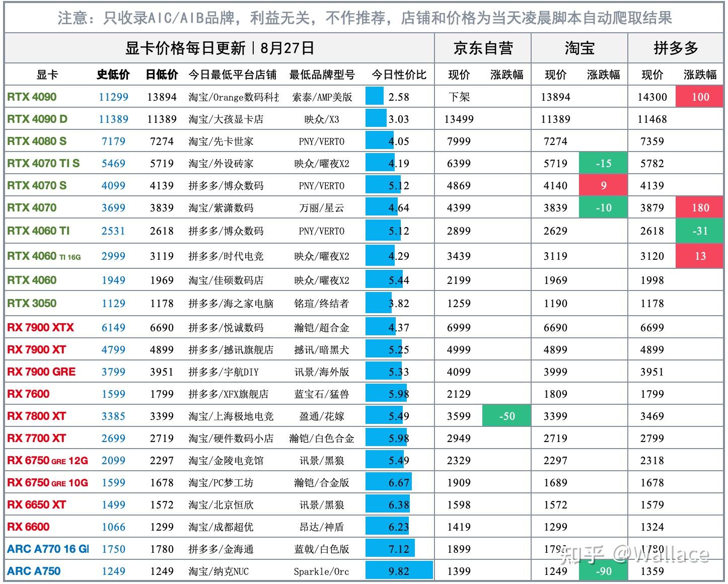The image size is (728, 584).
Task: Click the 史低价 column header
Action: click(x=113, y=75)
